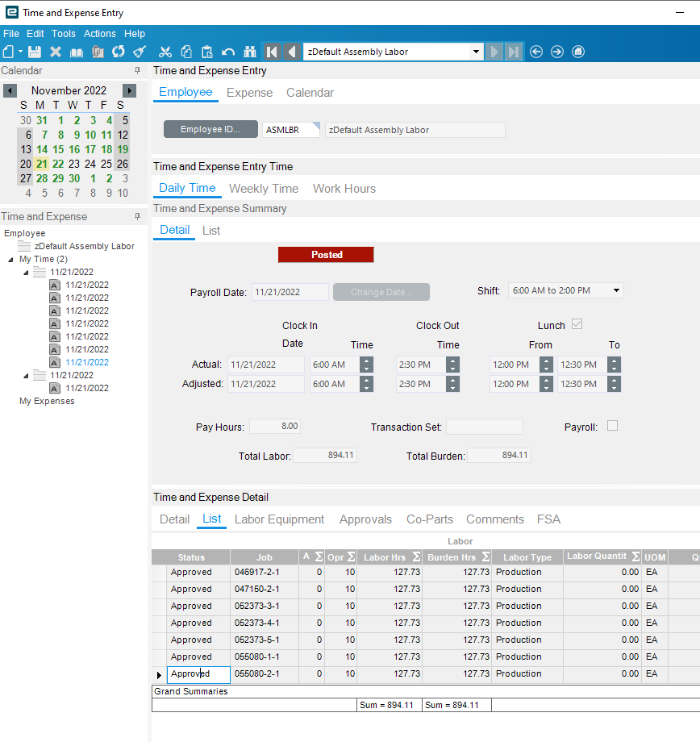700x742 pixels.
Task: Select the highlighted blue 11/21/2022 tree entry
Action: tap(87, 362)
